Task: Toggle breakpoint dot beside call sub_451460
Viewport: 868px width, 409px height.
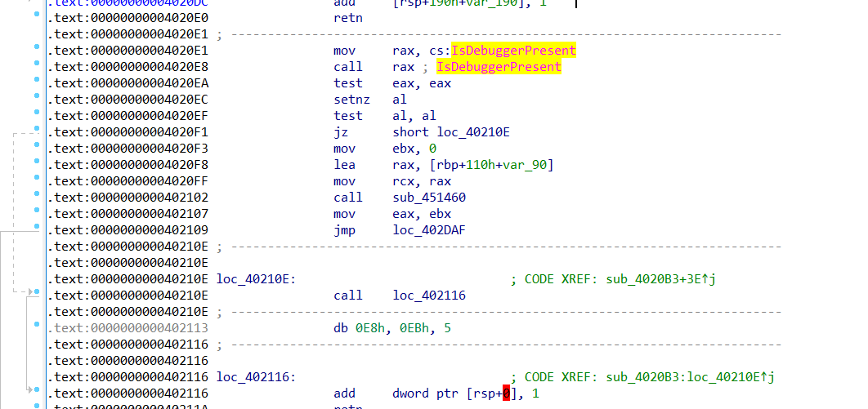Action: click(x=37, y=197)
